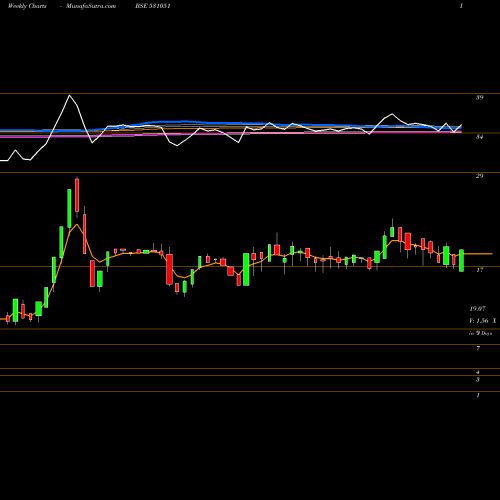The image size is (500, 500).
Task: Select the 4 price axis label
Action: pyautogui.click(x=478, y=372)
